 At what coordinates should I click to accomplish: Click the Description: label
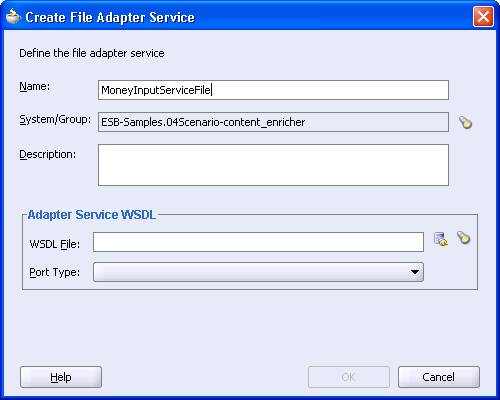point(48,154)
